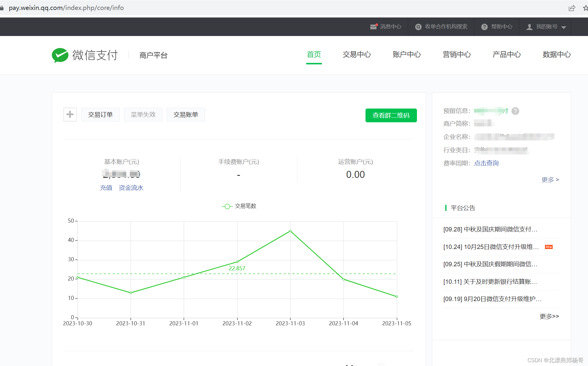Toggle the 交易笔数 legend marker
Screen dimensions: 588x366
227,206
